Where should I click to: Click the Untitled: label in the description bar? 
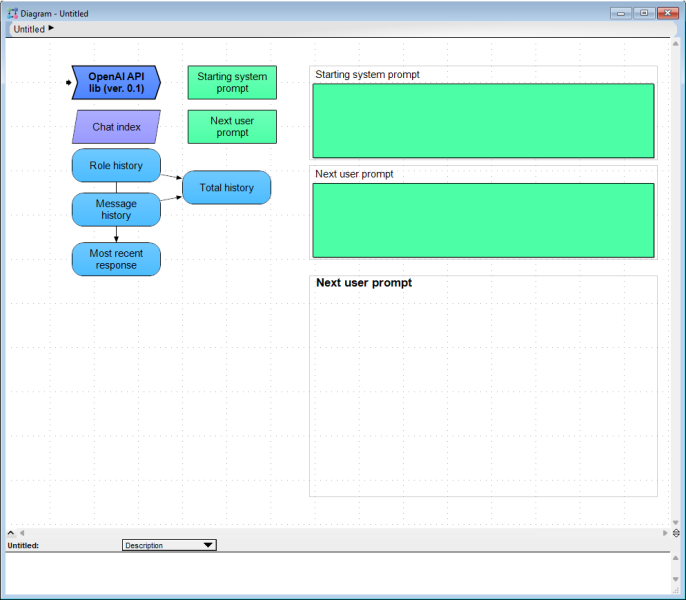[23, 546]
